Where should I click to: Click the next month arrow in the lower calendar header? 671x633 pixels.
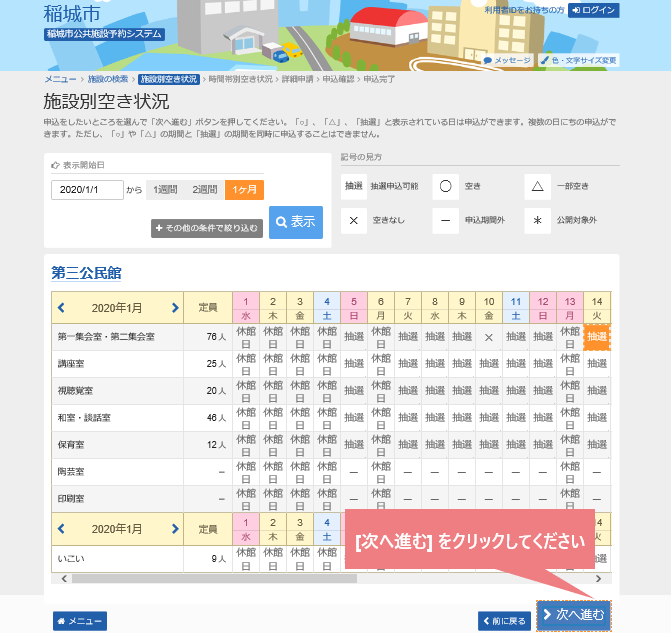175,529
